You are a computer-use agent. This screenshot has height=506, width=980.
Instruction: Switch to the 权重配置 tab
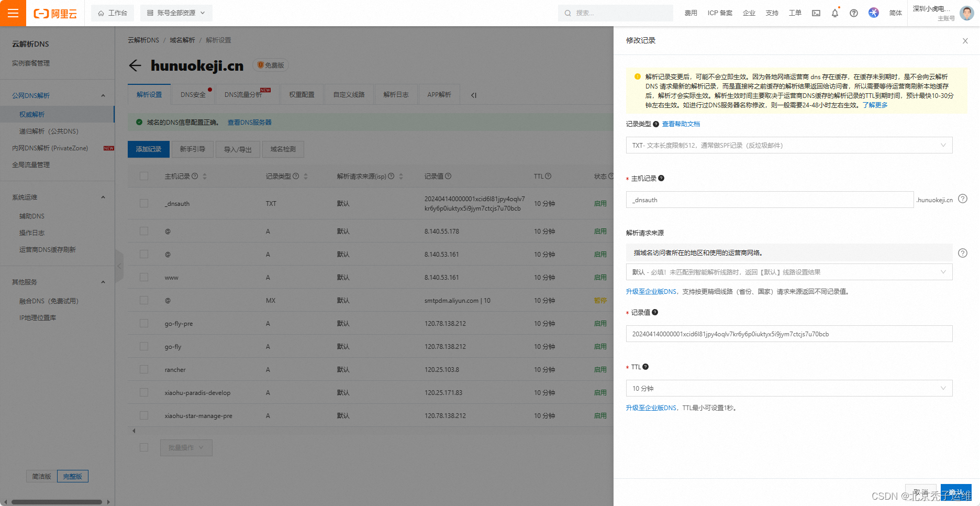pos(302,95)
